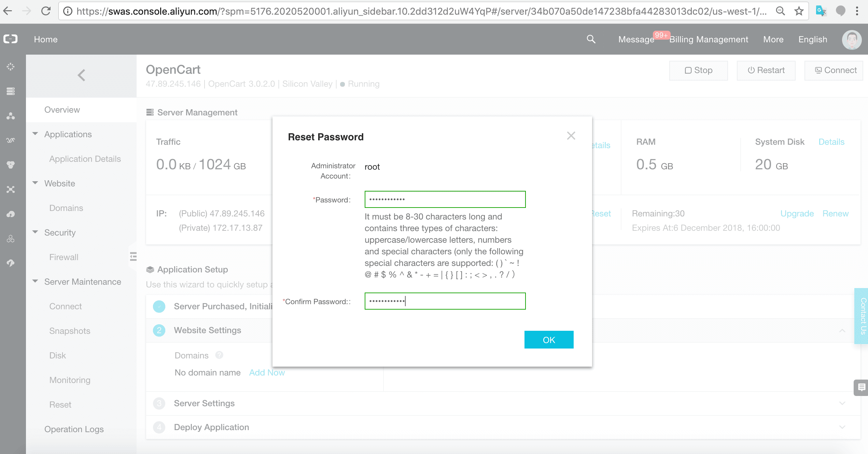868x454 pixels.
Task: Close the Reset Password dialog
Action: point(571,136)
